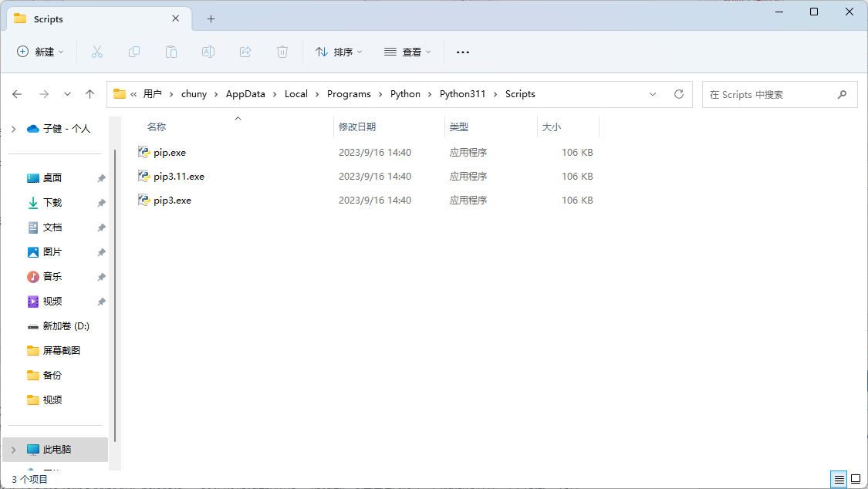Click the 3 个项目 status text

click(29, 479)
